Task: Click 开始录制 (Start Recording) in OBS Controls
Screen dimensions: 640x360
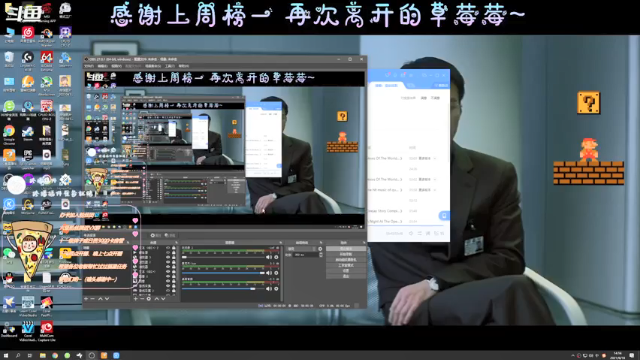Action: click(x=346, y=254)
